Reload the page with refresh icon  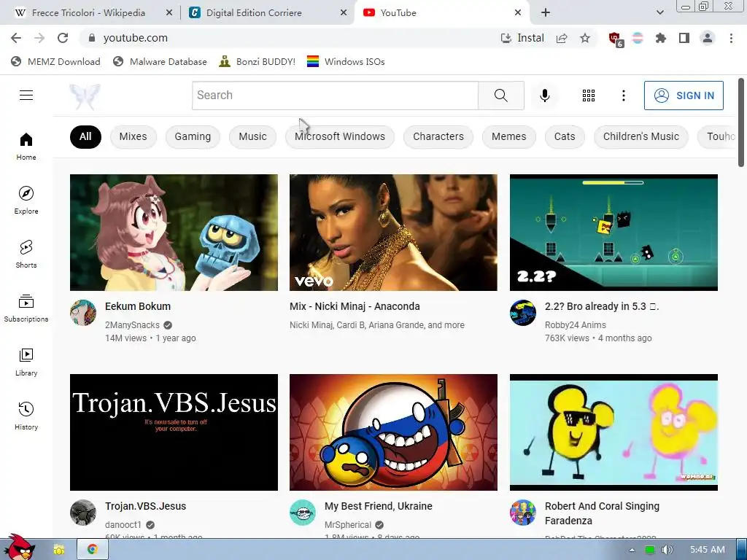point(63,38)
